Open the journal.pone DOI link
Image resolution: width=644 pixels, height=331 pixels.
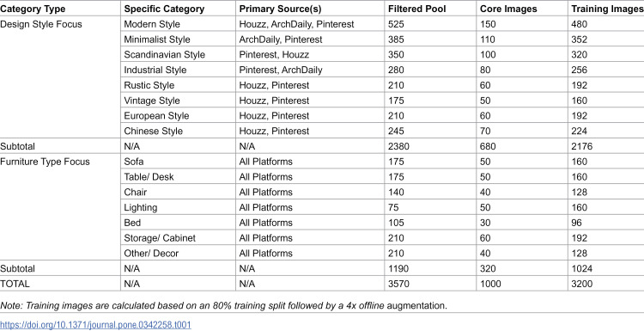95,325
